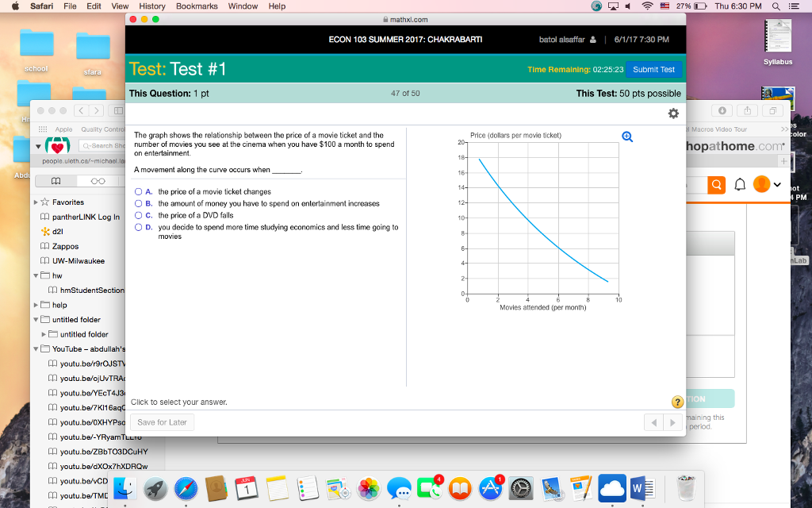Collapse the hw bookmarks folder
Viewport: 812px width, 508px height.
[36, 275]
